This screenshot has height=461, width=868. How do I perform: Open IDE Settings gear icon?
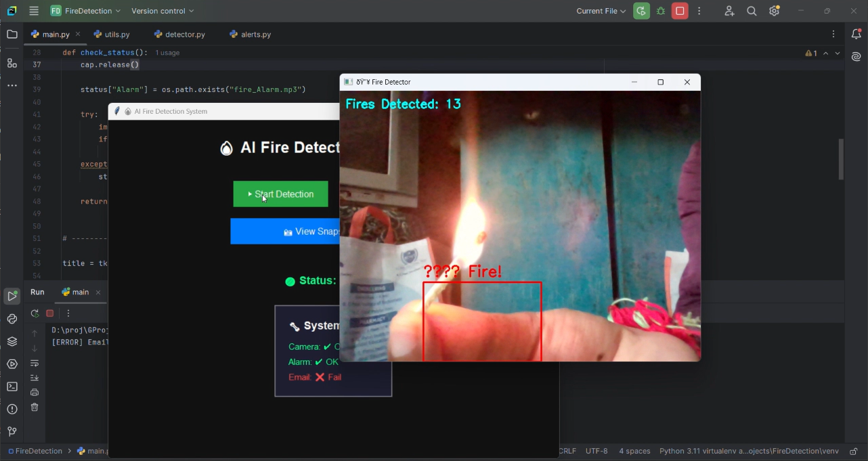[x=774, y=11]
